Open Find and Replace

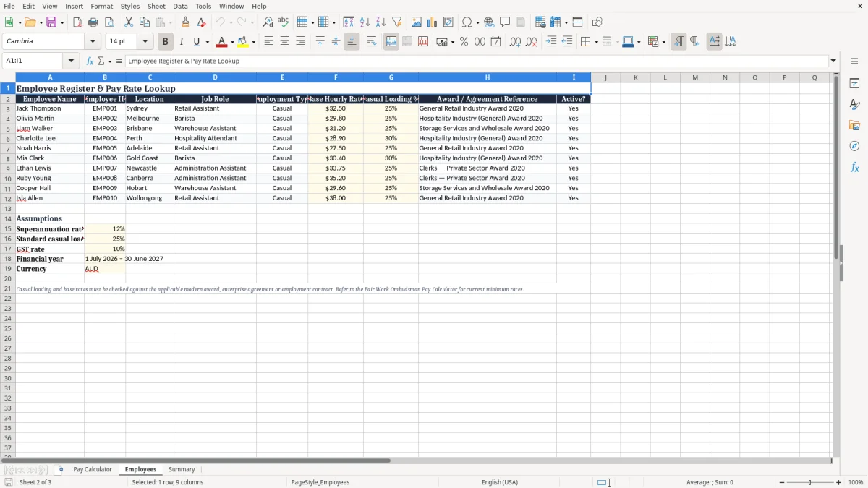click(x=268, y=22)
